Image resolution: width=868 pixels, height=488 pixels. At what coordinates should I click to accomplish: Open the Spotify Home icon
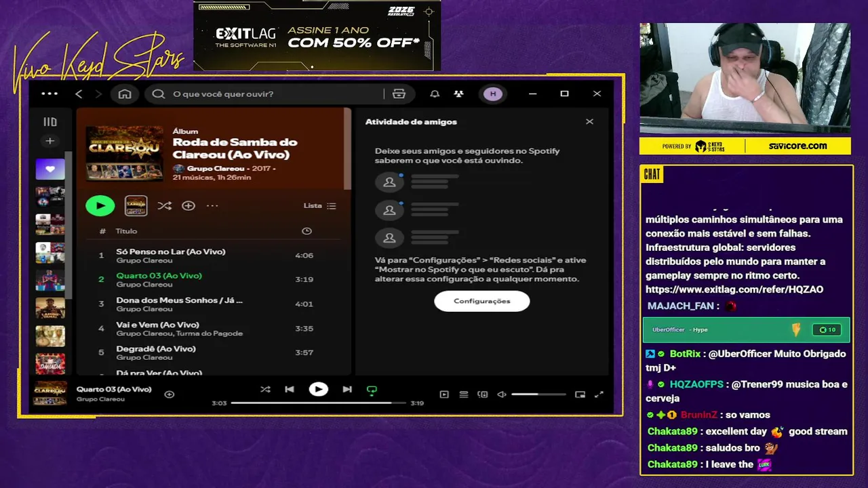(125, 94)
